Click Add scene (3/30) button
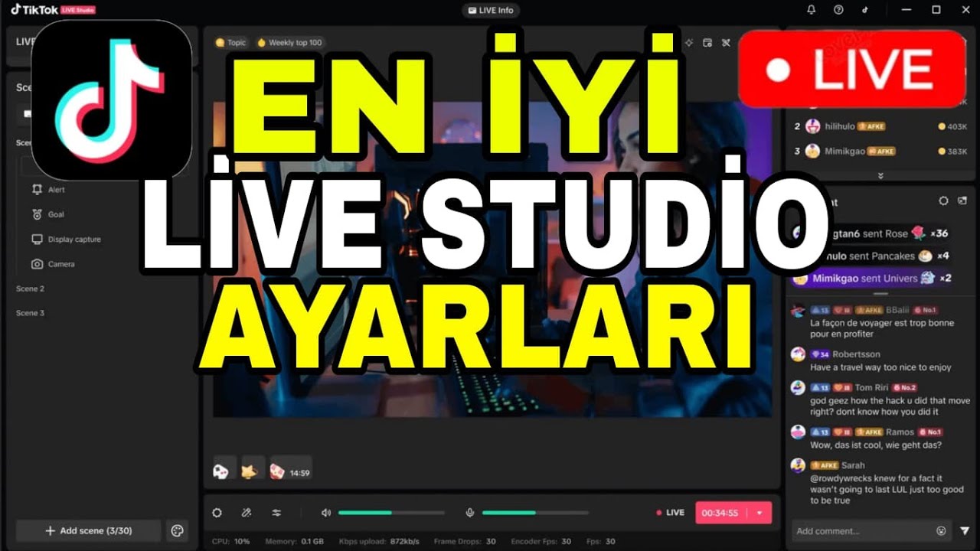The width and height of the screenshot is (980, 551). (x=88, y=530)
